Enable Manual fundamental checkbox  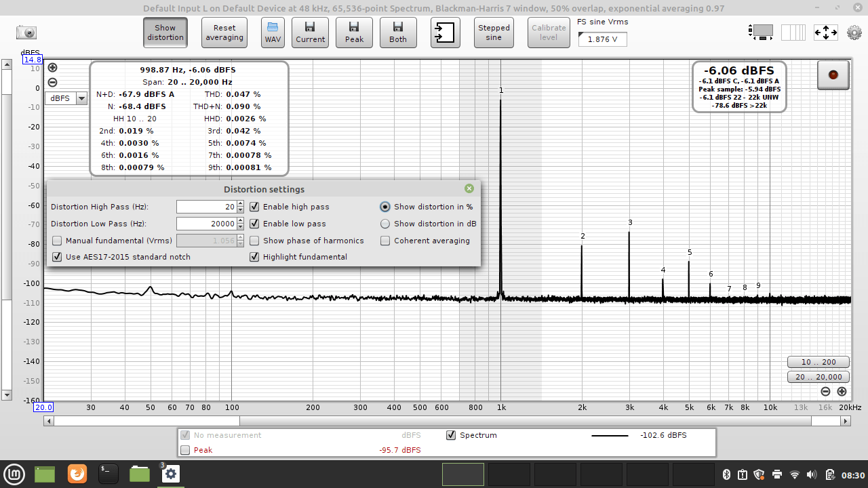(57, 241)
